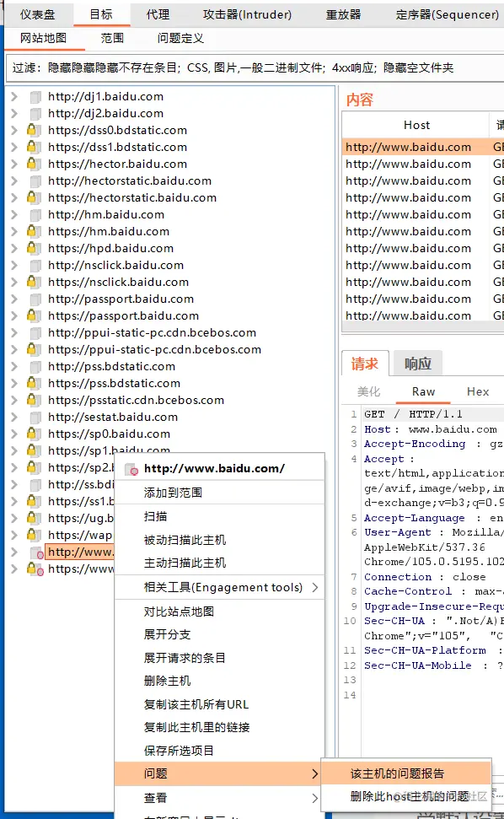Select 删除主机 menu entry
This screenshot has width=504, height=819.
click(220, 681)
